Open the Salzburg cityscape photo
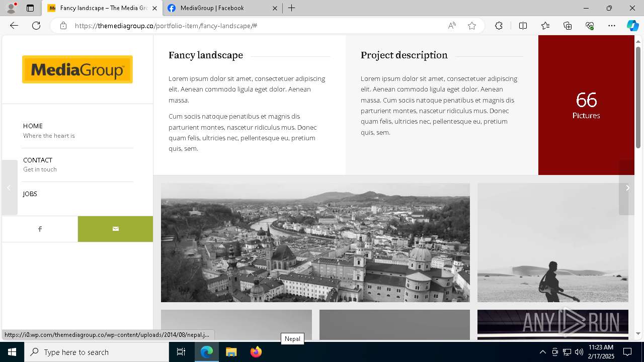Image resolution: width=644 pixels, height=362 pixels. tap(315, 242)
